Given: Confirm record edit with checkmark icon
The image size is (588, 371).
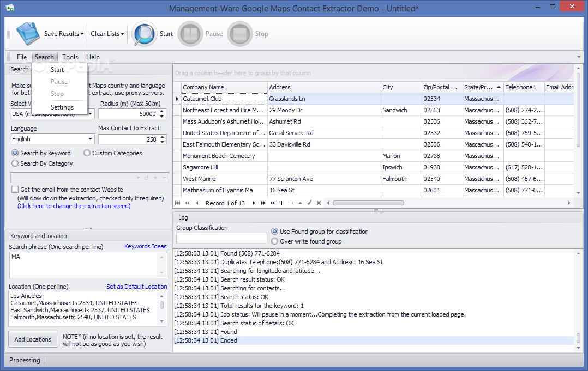Looking at the screenshot, I should [309, 203].
